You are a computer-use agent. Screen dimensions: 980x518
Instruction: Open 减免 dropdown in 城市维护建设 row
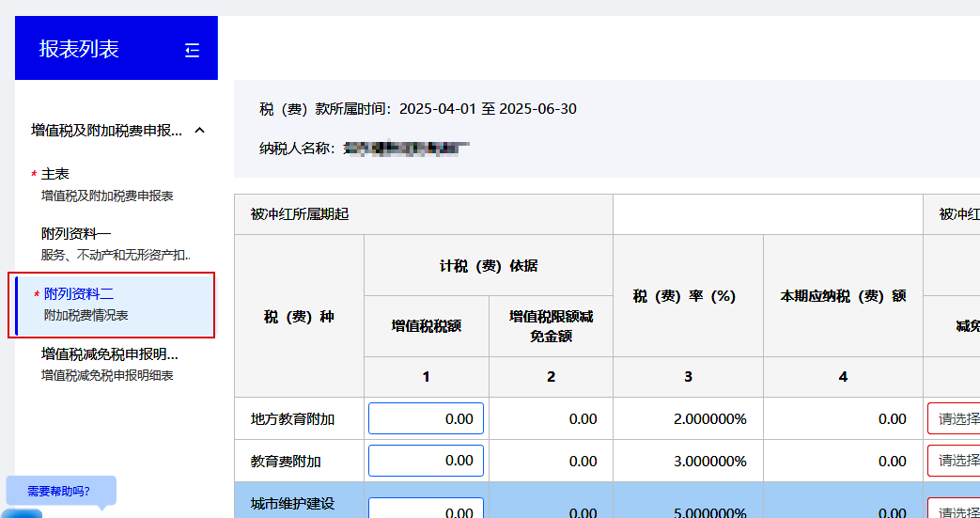[x=954, y=508]
